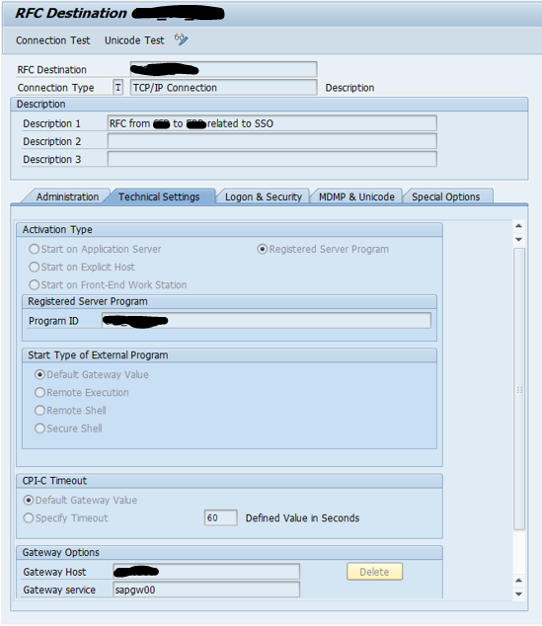Image resolution: width=542 pixels, height=626 pixels.
Task: Select Registered Server Program radio option
Action: point(262,249)
